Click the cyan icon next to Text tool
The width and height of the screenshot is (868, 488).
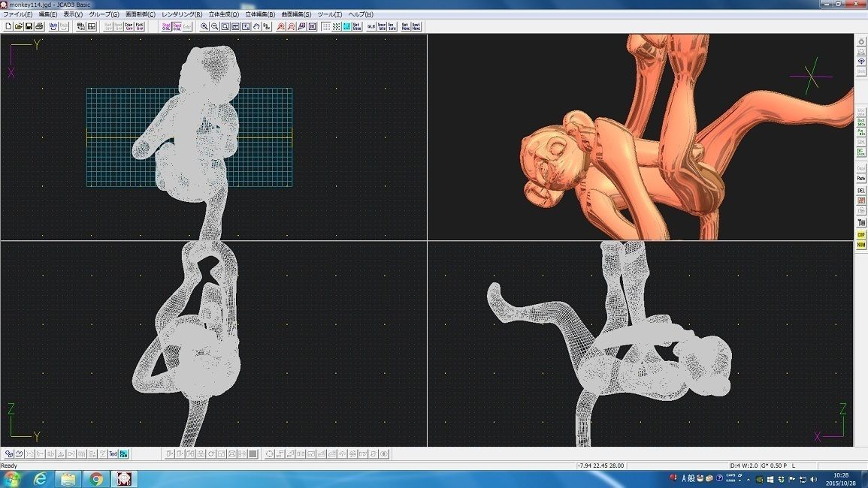point(123,453)
